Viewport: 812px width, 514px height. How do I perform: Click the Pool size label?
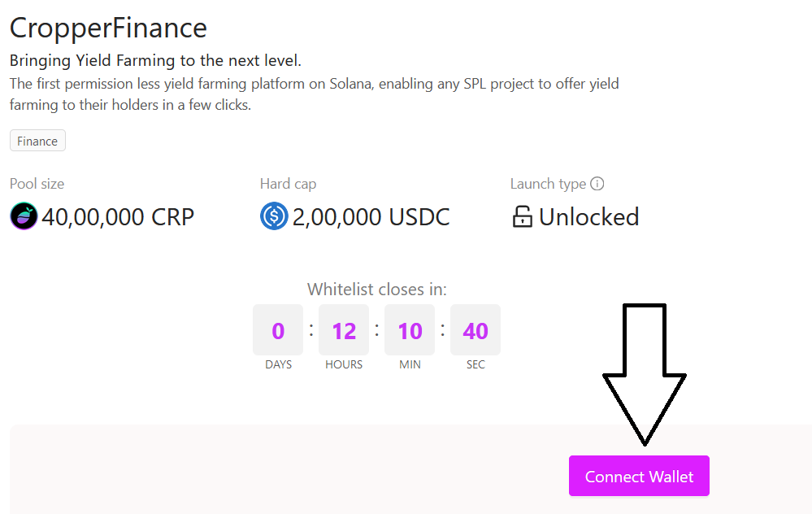tap(37, 184)
